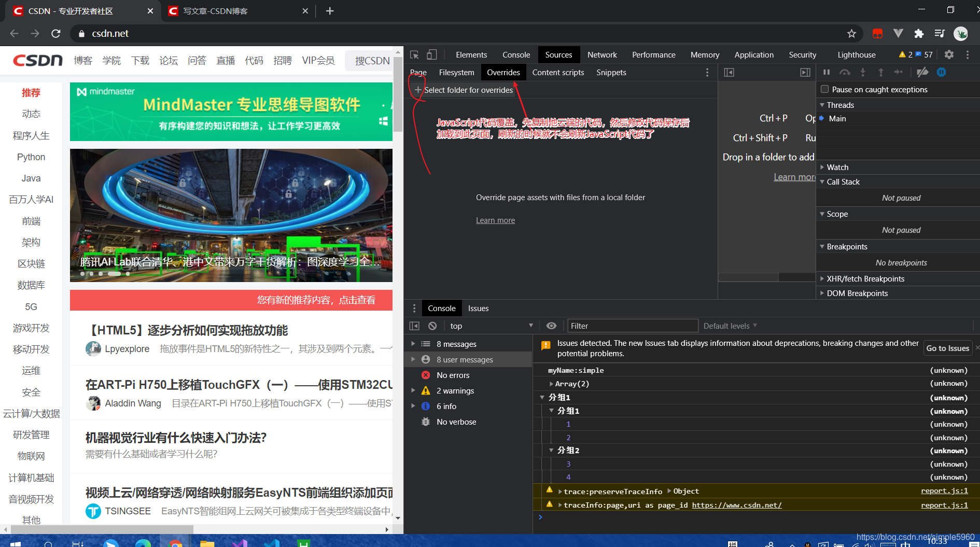The image size is (980, 547).
Task: Hide the debugger sidebar pane icon
Action: click(805, 73)
